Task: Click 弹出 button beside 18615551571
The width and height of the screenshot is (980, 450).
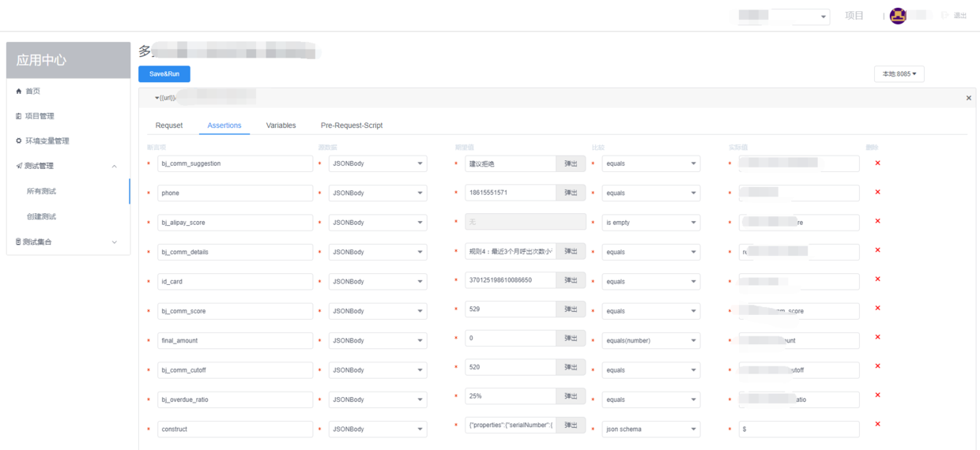Action: (571, 193)
